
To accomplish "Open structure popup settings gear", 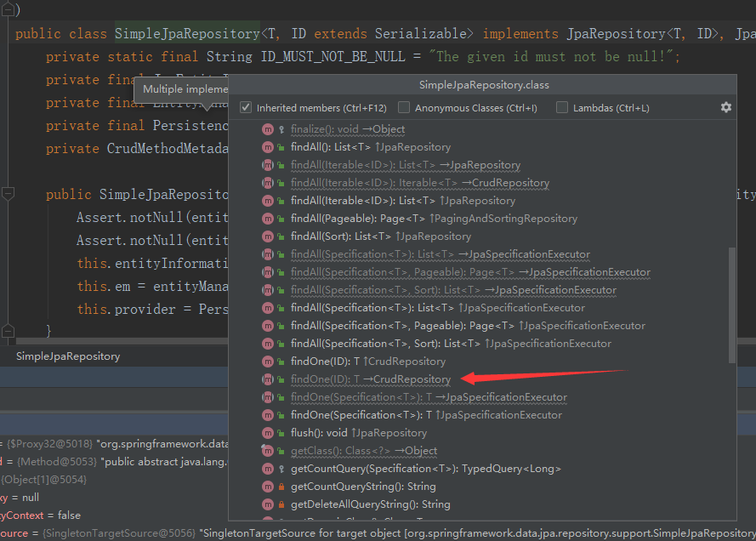I will (725, 107).
